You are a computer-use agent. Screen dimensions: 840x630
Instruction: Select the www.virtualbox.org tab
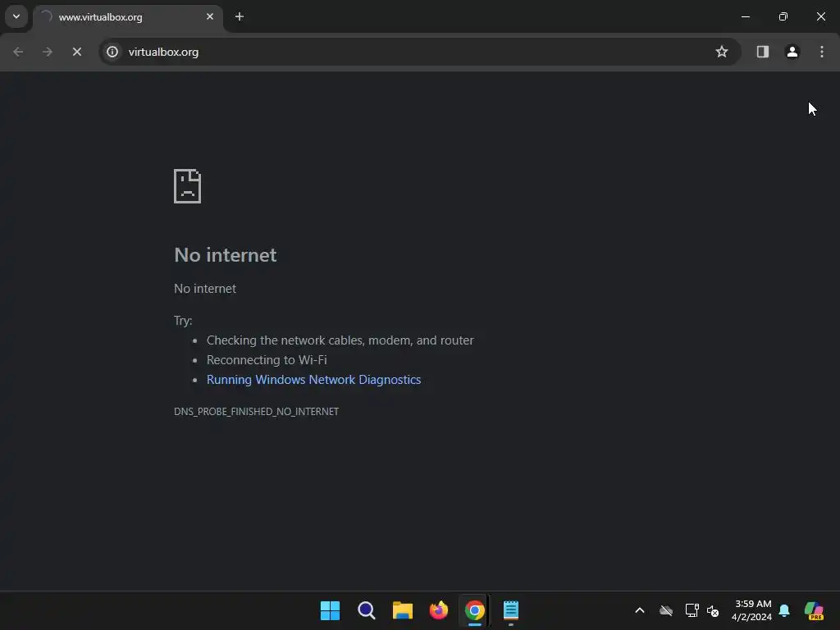pyautogui.click(x=127, y=17)
